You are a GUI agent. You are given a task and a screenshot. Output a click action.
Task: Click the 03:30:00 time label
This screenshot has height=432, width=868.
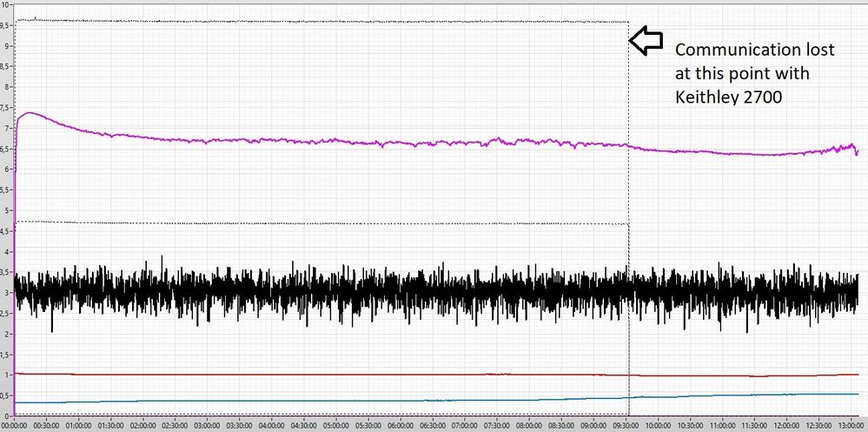click(x=239, y=427)
